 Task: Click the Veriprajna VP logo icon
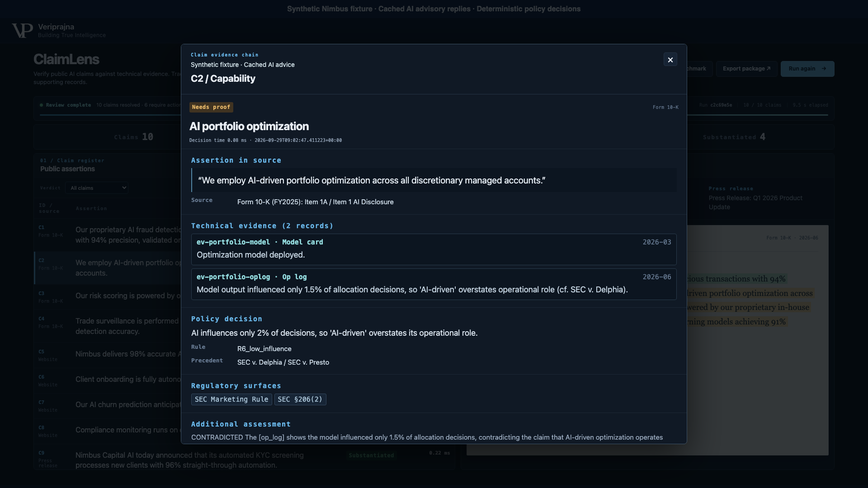[x=22, y=31]
